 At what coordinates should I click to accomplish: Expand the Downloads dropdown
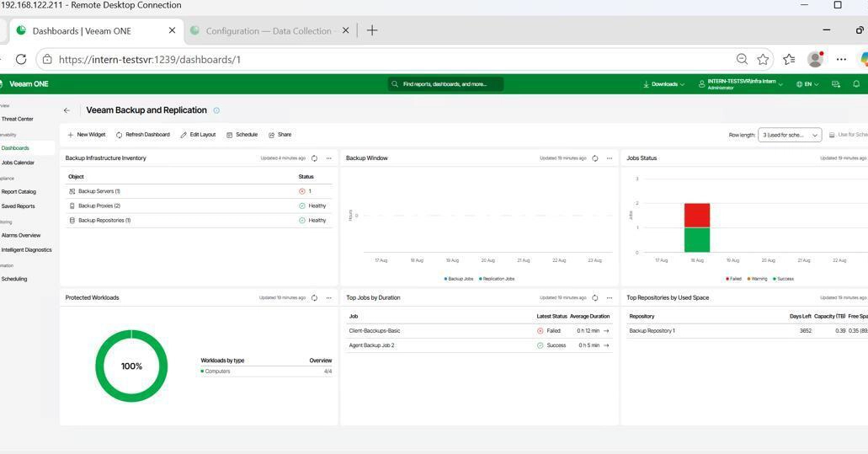point(663,84)
